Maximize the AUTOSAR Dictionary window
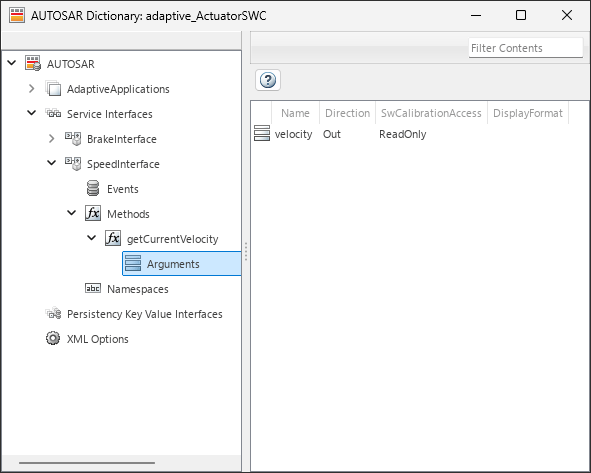 point(521,15)
